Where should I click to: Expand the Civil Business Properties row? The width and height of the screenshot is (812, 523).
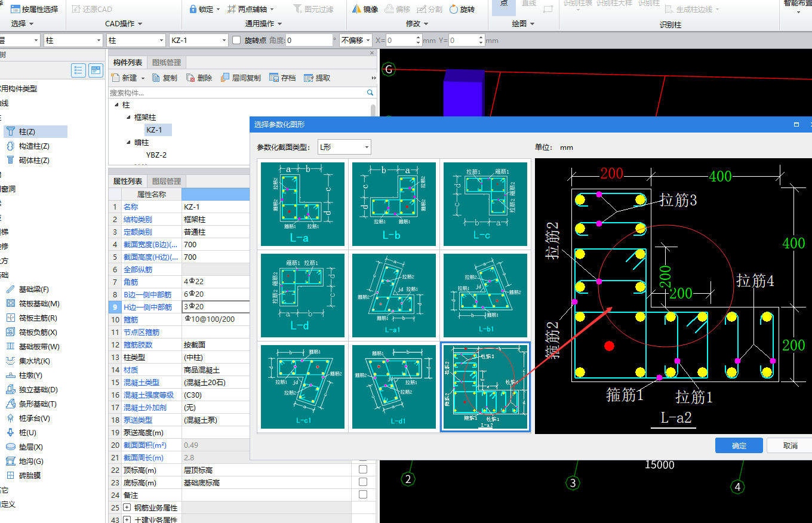[x=127, y=520]
